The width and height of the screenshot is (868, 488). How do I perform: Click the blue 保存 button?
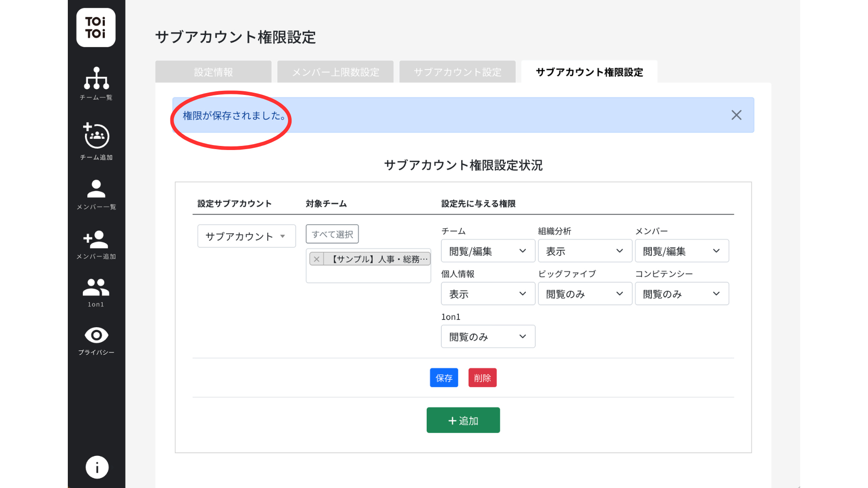[444, 378]
